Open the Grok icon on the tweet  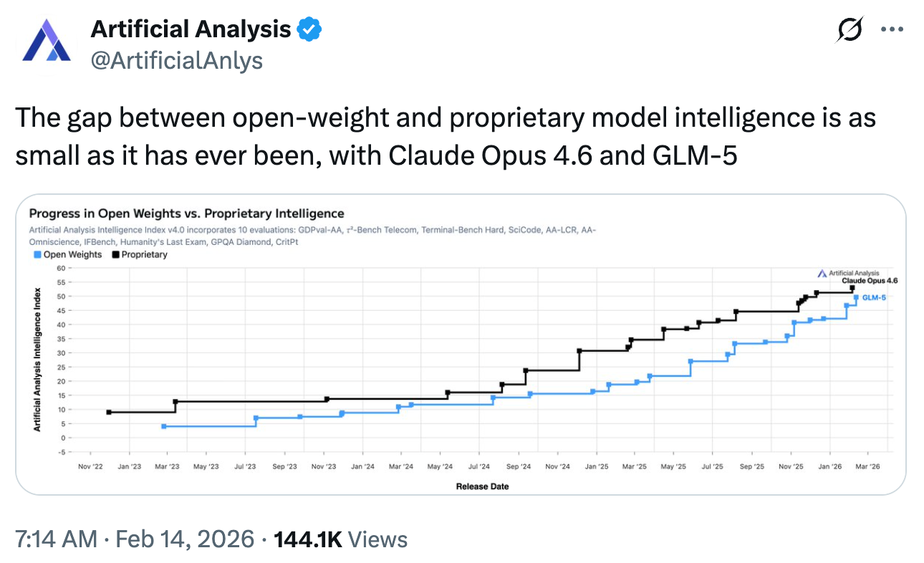[x=850, y=29]
